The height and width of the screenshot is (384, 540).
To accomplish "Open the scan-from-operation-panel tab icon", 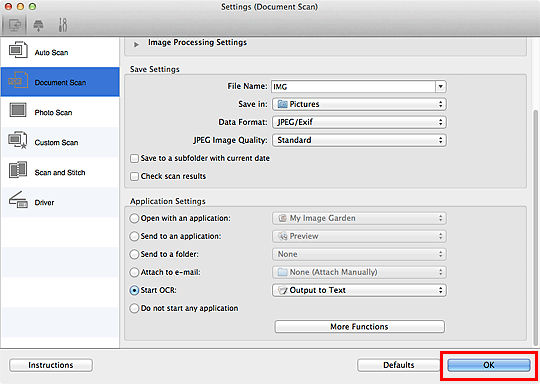I will 38,25.
